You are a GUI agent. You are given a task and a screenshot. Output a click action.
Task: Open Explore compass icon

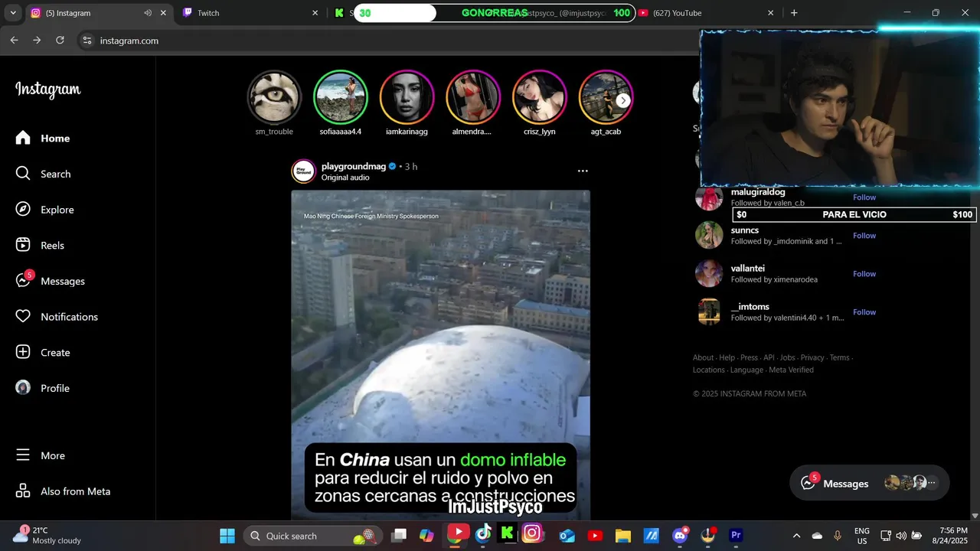point(23,210)
